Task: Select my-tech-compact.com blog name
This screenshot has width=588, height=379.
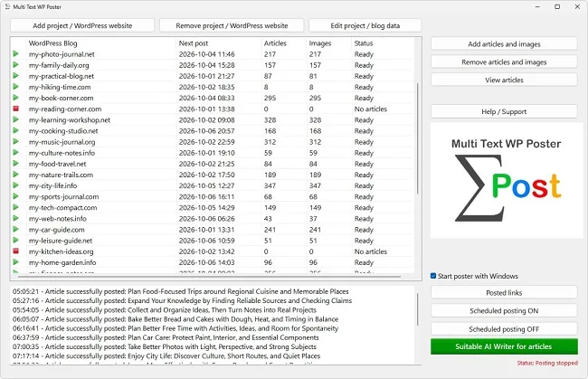Action: [x=62, y=207]
